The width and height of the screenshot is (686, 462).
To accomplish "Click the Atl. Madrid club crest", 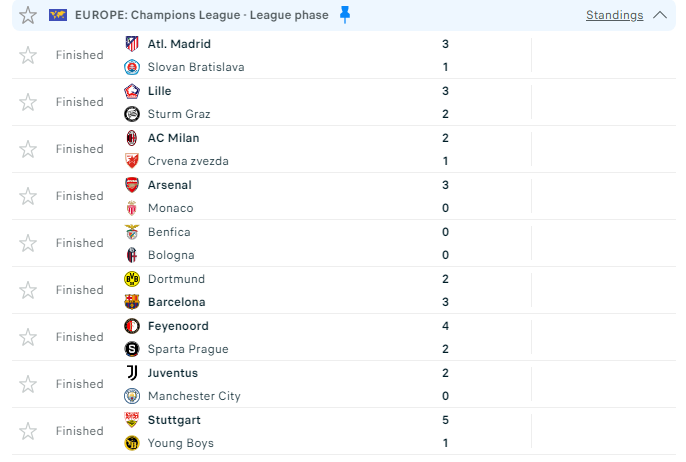I will point(132,44).
